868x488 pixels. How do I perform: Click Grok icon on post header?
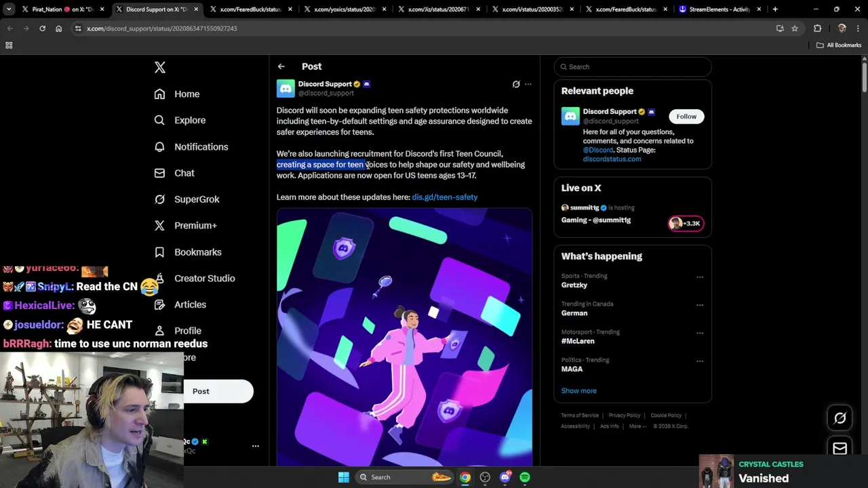click(516, 84)
